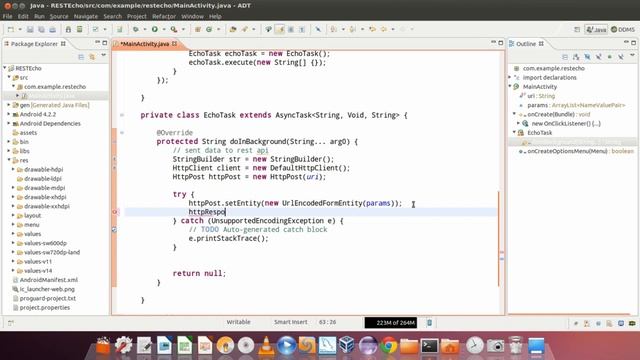Open the Terminal from dock
640x360 pixels.
430,346
